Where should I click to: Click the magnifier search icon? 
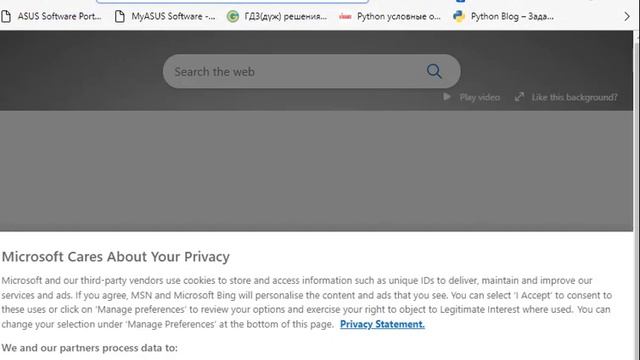click(x=434, y=71)
